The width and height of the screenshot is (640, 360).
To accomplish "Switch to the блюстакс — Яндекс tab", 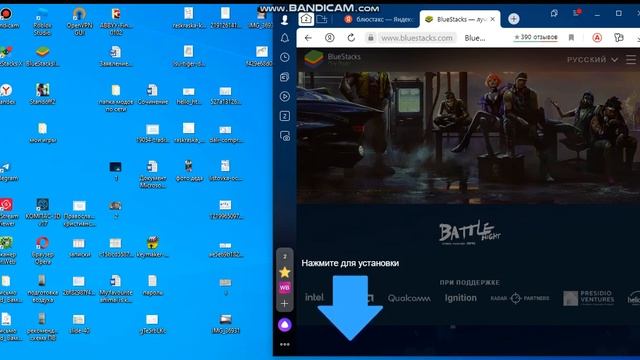I will coord(379,19).
